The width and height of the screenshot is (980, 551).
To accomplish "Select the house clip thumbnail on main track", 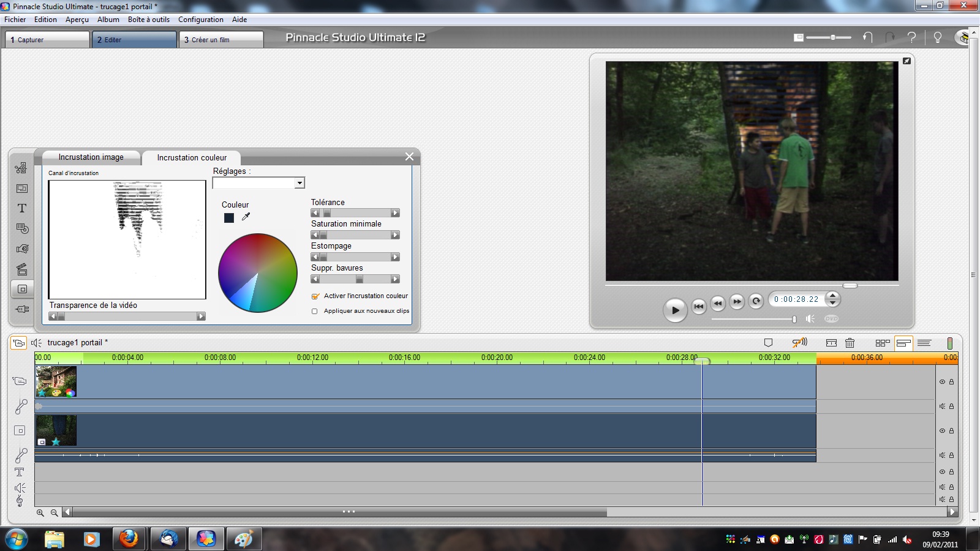I will point(56,381).
